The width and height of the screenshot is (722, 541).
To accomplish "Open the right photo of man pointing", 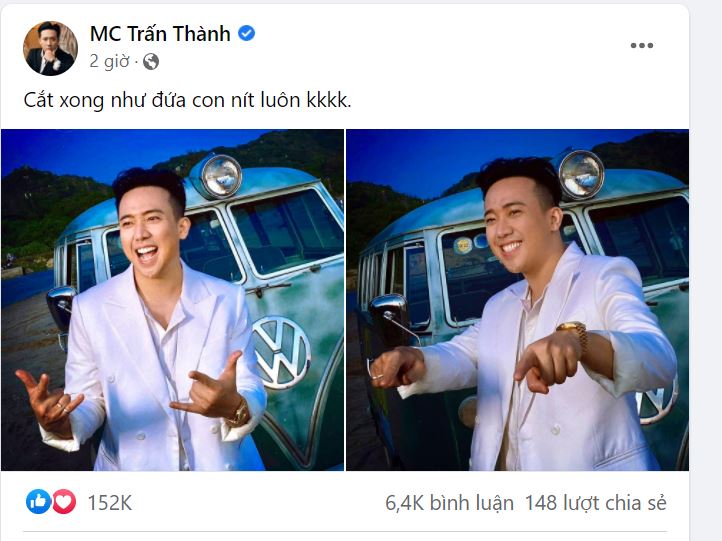I will coord(517,300).
